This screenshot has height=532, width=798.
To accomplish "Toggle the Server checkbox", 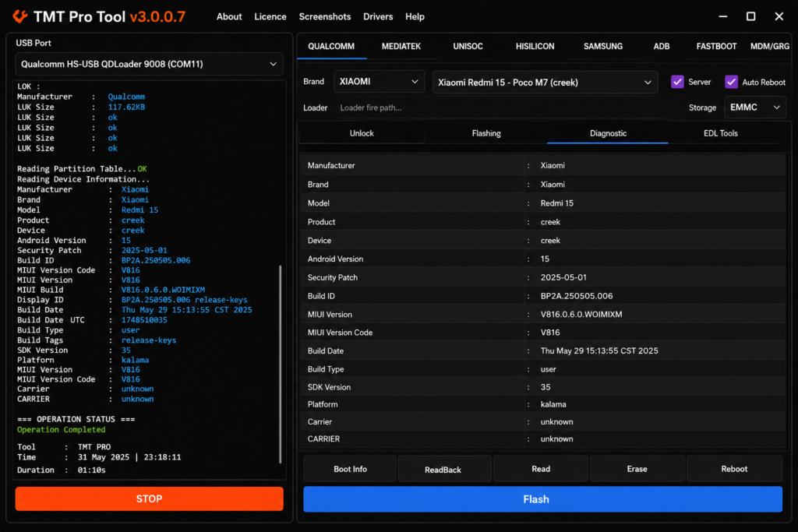I will point(677,82).
